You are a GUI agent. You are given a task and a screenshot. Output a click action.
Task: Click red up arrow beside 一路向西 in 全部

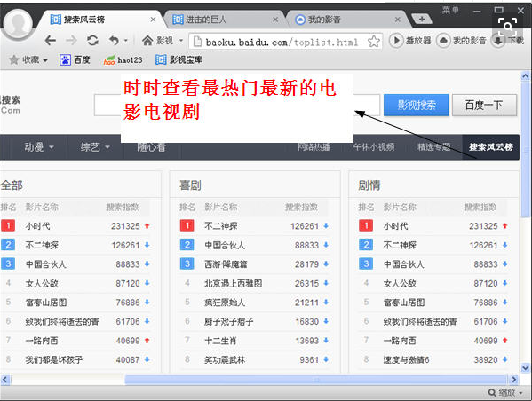click(x=147, y=341)
